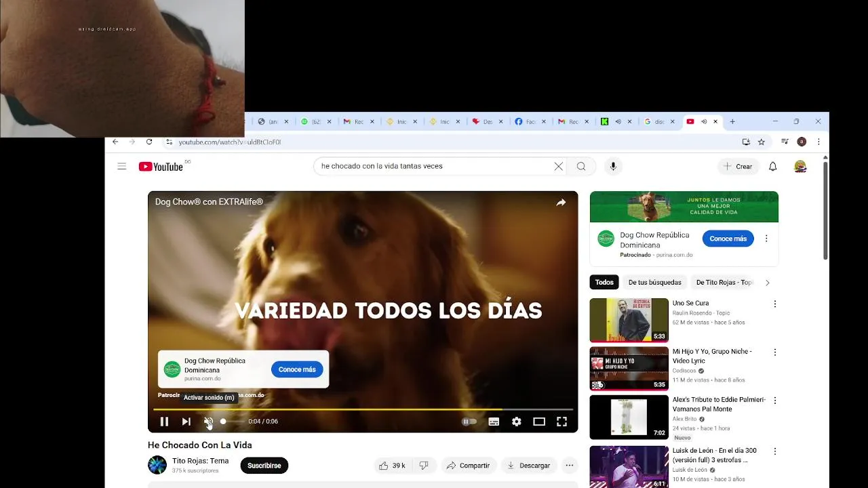
Task: Click the page vertical scrollbar
Action: tap(825, 210)
